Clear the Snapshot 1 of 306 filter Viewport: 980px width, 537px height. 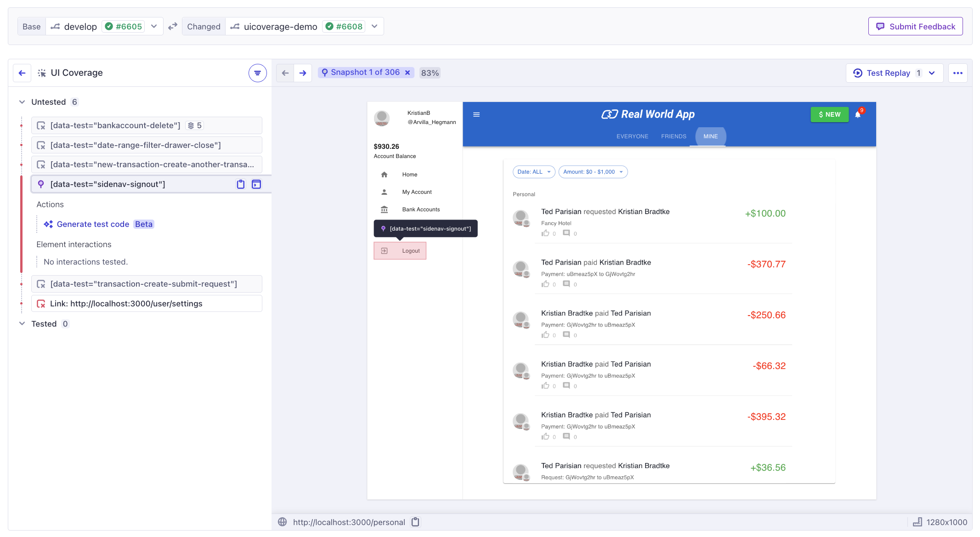click(x=408, y=73)
